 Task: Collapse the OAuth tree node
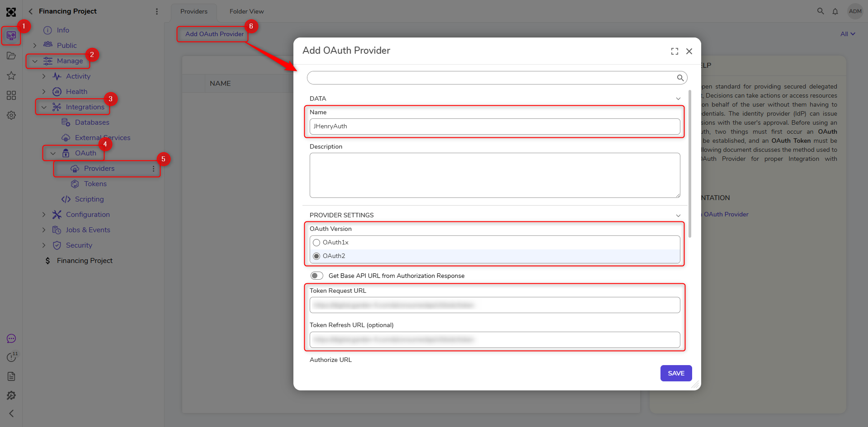[53, 153]
